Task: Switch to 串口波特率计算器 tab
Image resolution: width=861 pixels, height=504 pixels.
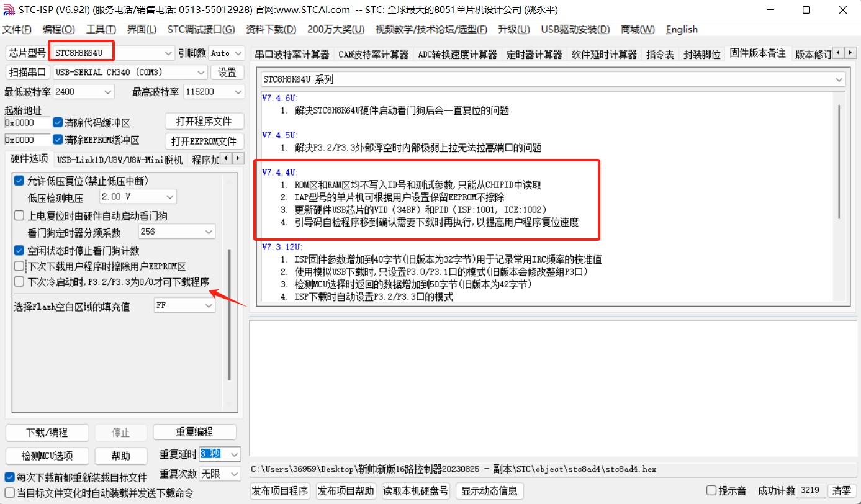Action: click(292, 54)
